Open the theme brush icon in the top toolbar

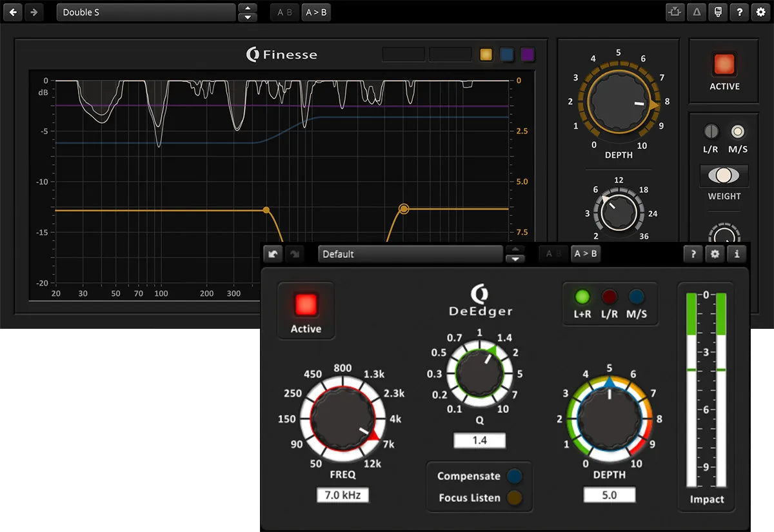pos(718,12)
